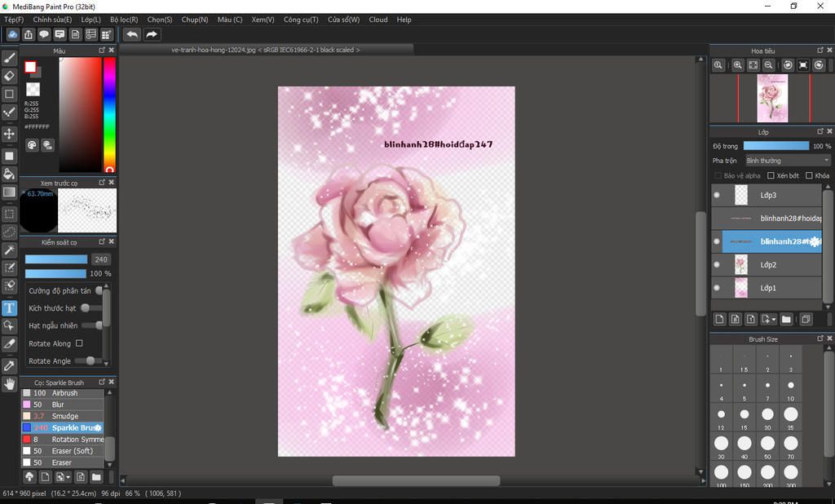Zoom in on the navigator preview
This screenshot has width=835, height=504.
(x=737, y=65)
